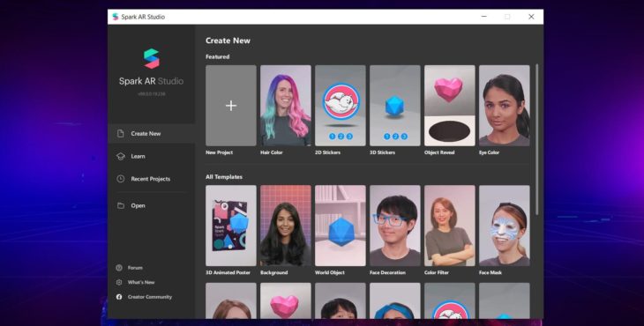Choose the Eye Color template thumbnail
The image size is (644, 326).
[x=504, y=106]
